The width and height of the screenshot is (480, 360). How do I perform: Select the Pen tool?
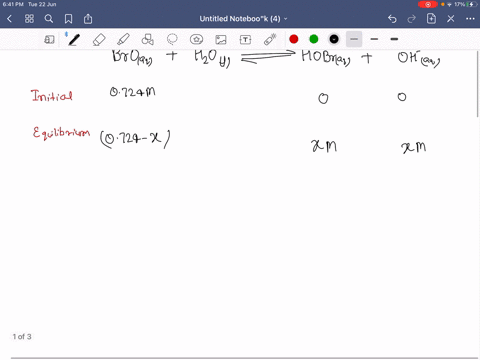[74, 39]
